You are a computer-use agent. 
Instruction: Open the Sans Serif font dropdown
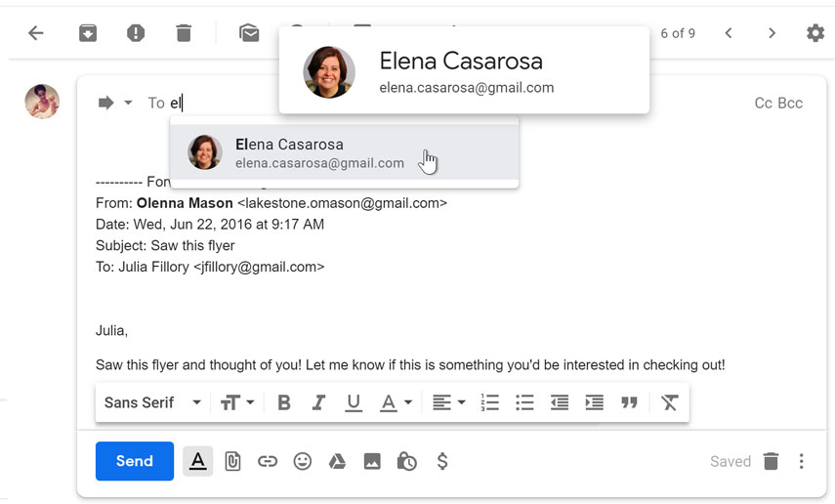pyautogui.click(x=153, y=402)
